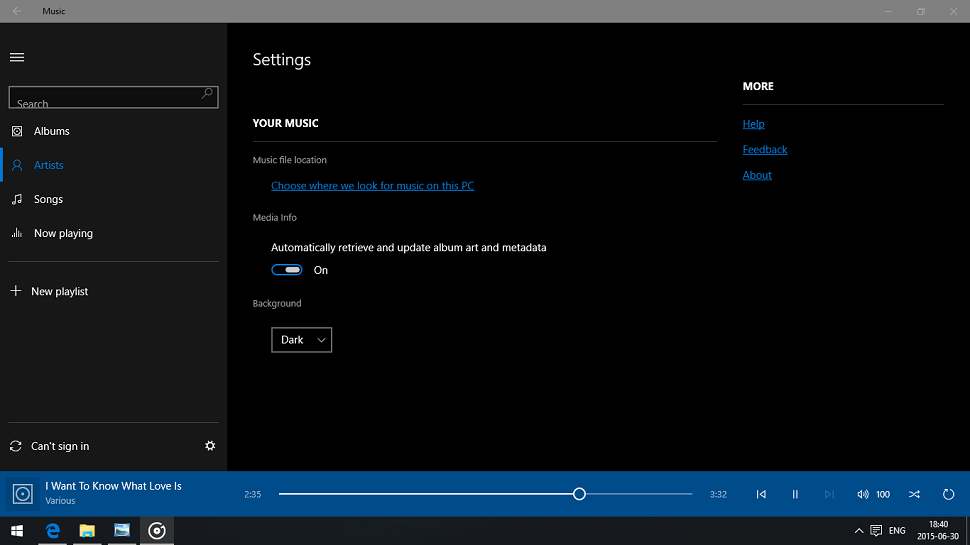The width and height of the screenshot is (970, 545).
Task: Open the ENG input language selector
Action: pos(897,531)
